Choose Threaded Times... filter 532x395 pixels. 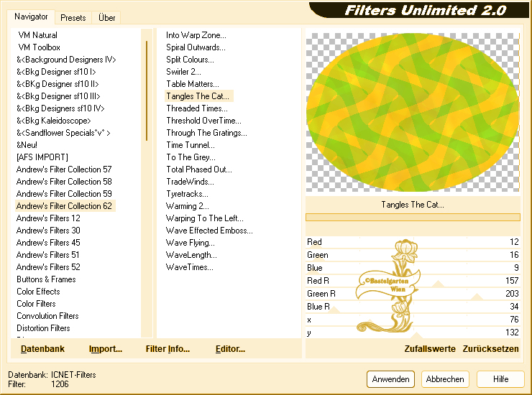click(x=197, y=108)
